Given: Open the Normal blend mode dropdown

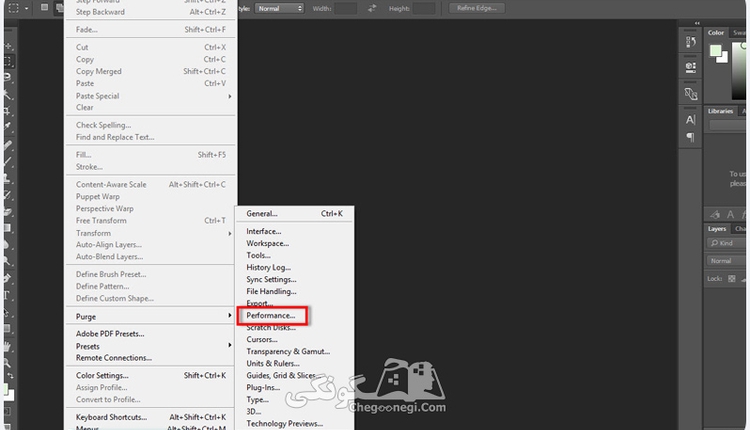Looking at the screenshot, I should 727,261.
